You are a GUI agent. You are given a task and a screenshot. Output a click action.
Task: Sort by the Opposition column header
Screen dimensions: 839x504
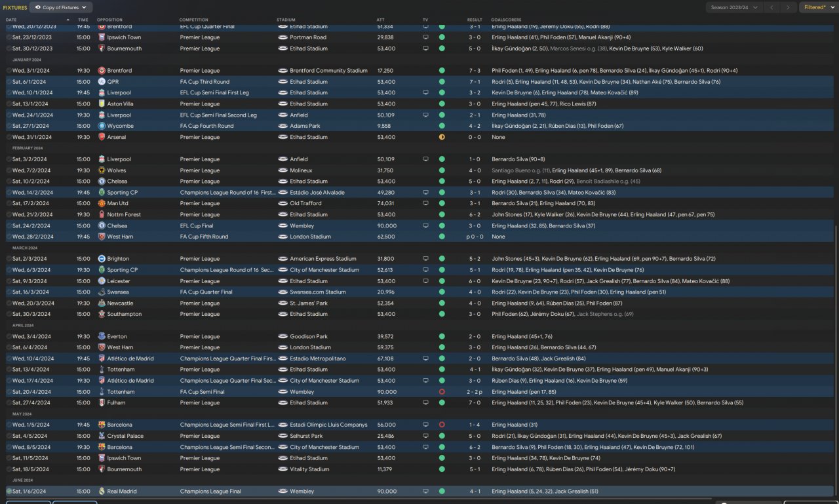pyautogui.click(x=109, y=20)
